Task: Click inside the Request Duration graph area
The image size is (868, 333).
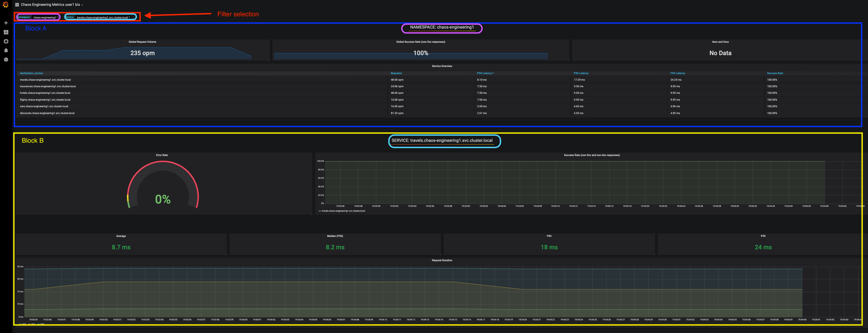Action: 442,292
